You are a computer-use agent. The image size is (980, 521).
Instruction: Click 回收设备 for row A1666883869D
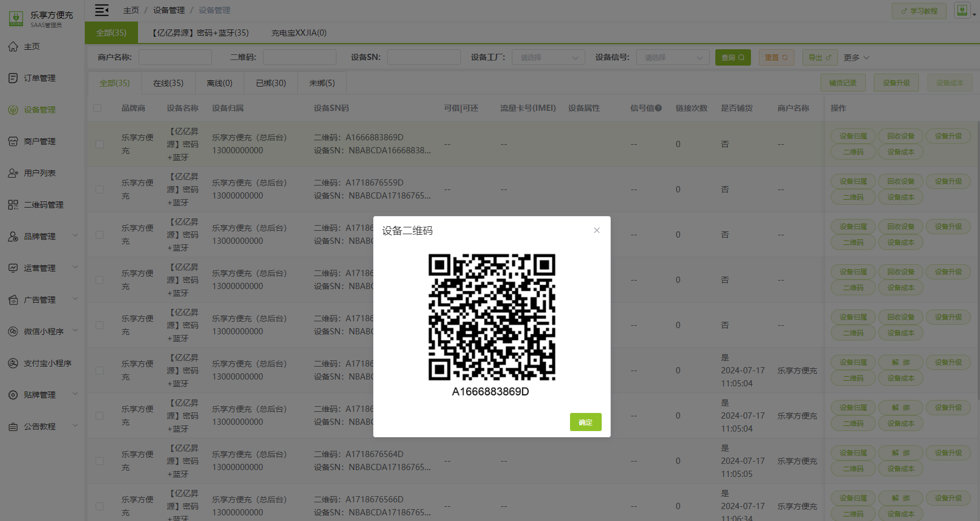(901, 136)
